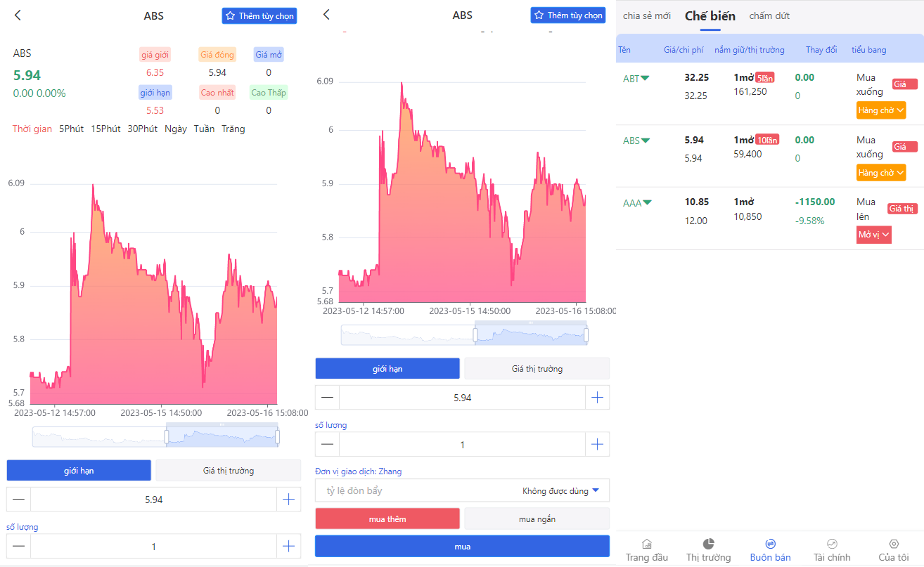Expand ABS row arrow in holdings list
The image size is (924, 567).
tap(646, 141)
